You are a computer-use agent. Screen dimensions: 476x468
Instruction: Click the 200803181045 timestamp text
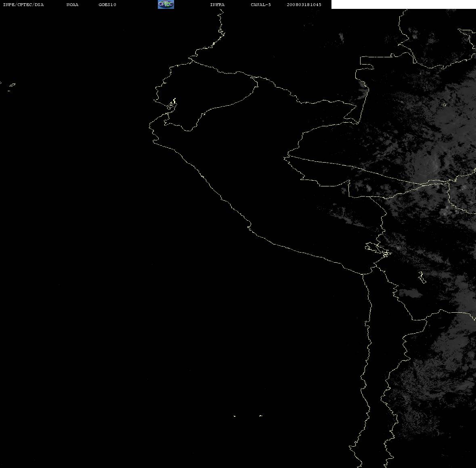pos(304,4)
